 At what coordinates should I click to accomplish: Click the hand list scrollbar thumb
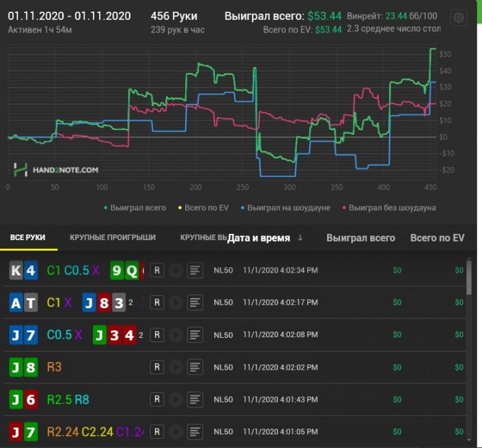469,278
